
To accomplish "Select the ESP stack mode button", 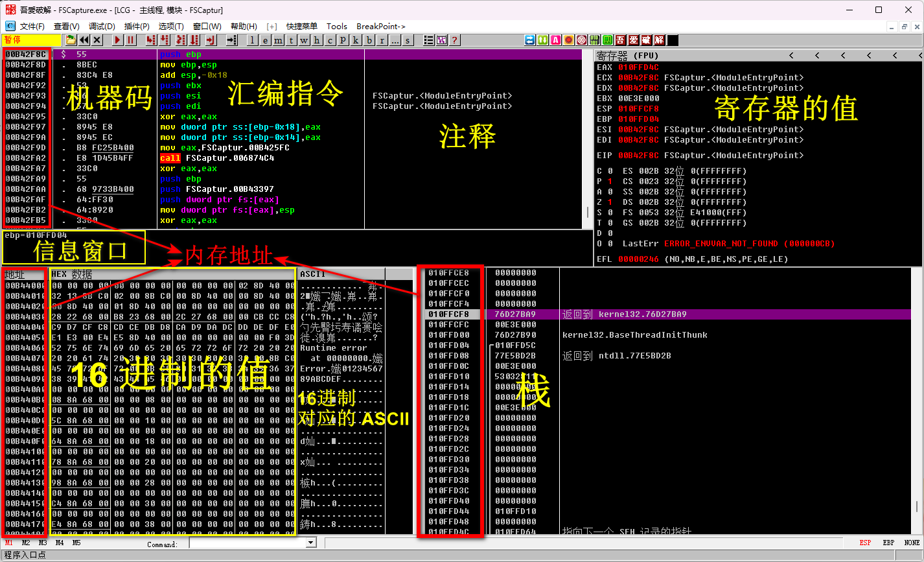I will 866,543.
